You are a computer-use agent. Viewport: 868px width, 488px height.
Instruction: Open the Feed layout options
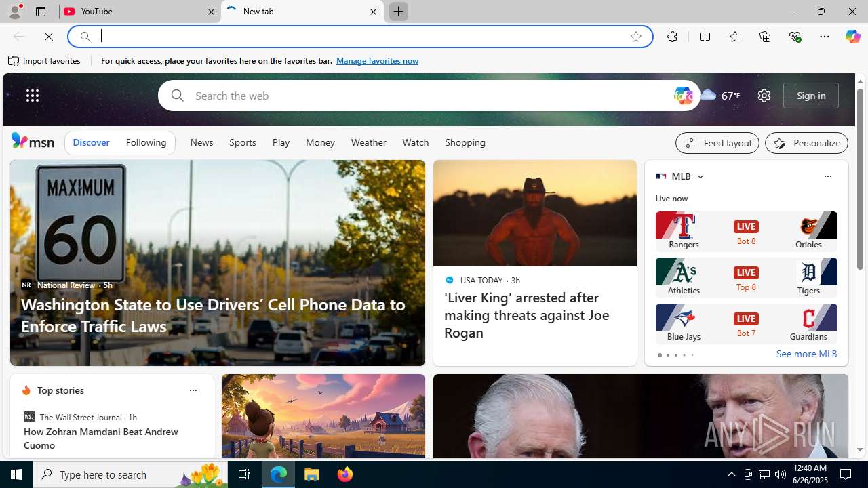coord(717,143)
